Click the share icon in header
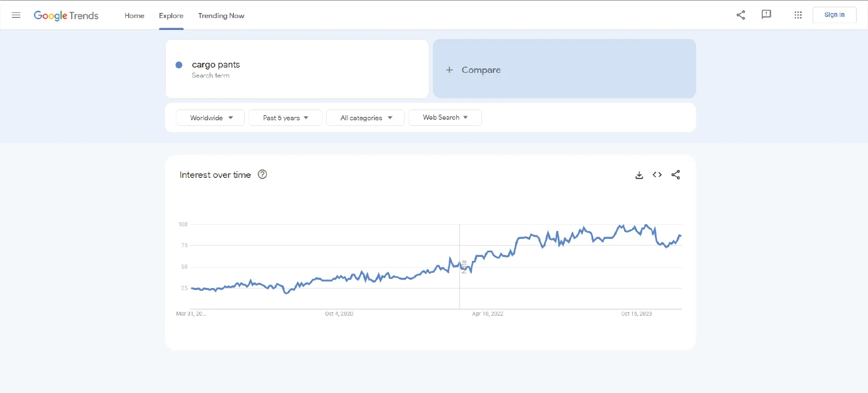This screenshot has width=868, height=393. coord(740,15)
